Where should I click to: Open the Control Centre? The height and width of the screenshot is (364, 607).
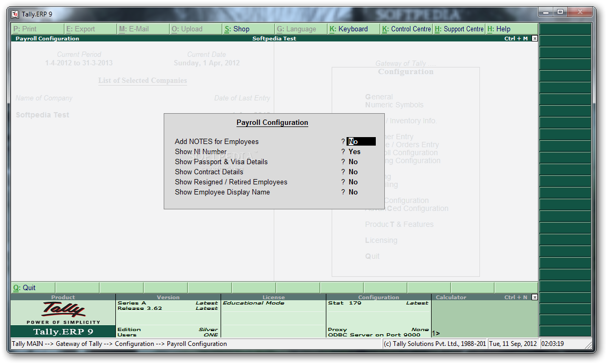coord(407,29)
